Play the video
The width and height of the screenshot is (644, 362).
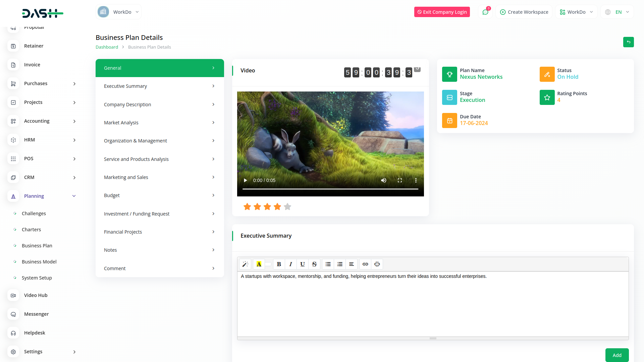(x=245, y=180)
